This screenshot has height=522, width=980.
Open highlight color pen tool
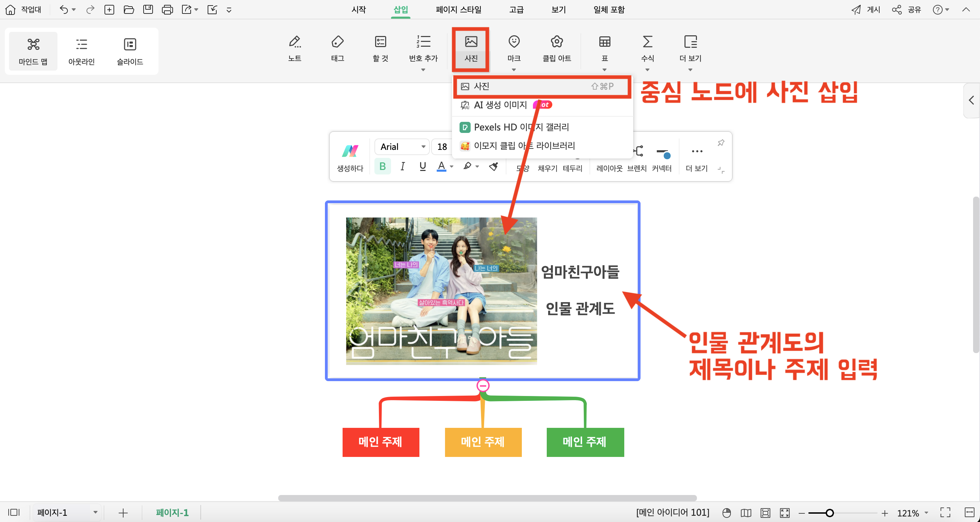[468, 166]
